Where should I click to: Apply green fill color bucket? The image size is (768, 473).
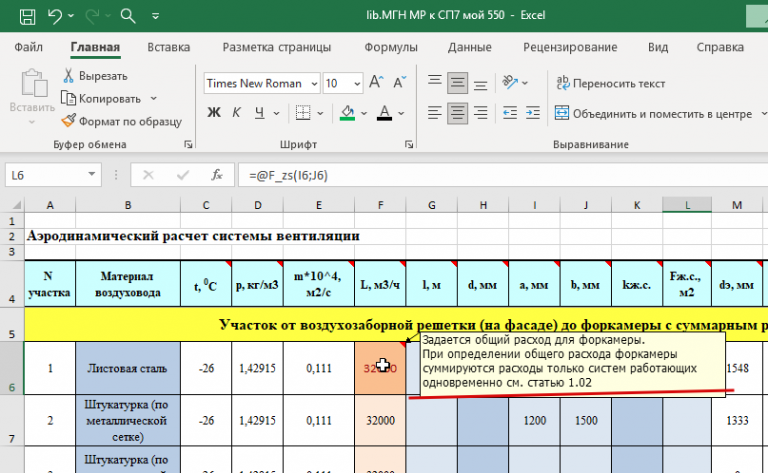[347, 113]
